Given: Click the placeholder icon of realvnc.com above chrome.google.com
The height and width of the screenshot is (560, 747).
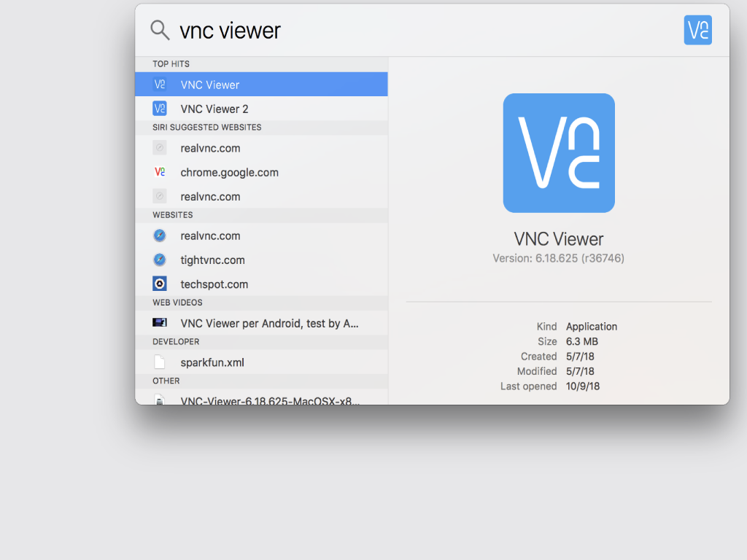Looking at the screenshot, I should [160, 147].
